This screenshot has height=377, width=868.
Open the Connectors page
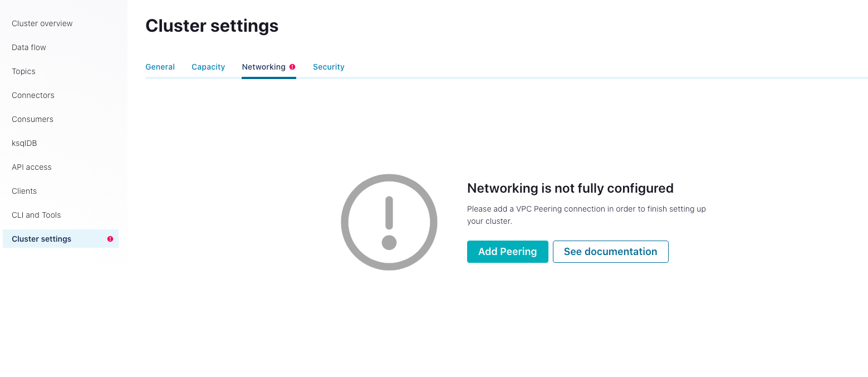[33, 95]
